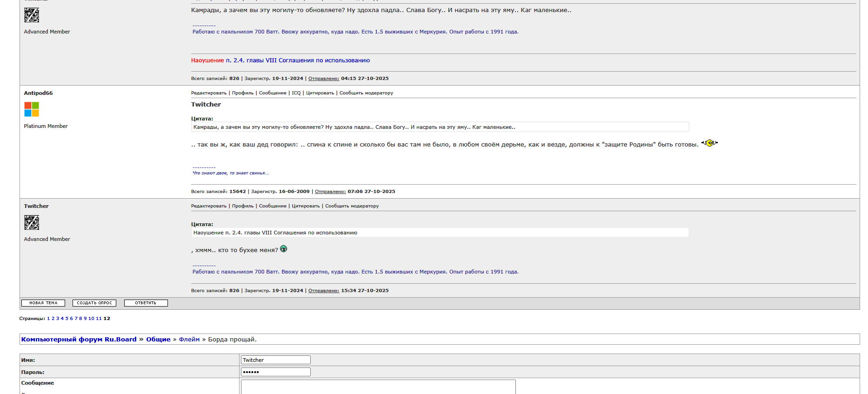This screenshot has width=868, height=394.
Task: Click the 'Имя' field containing Twitcher
Action: click(275, 360)
